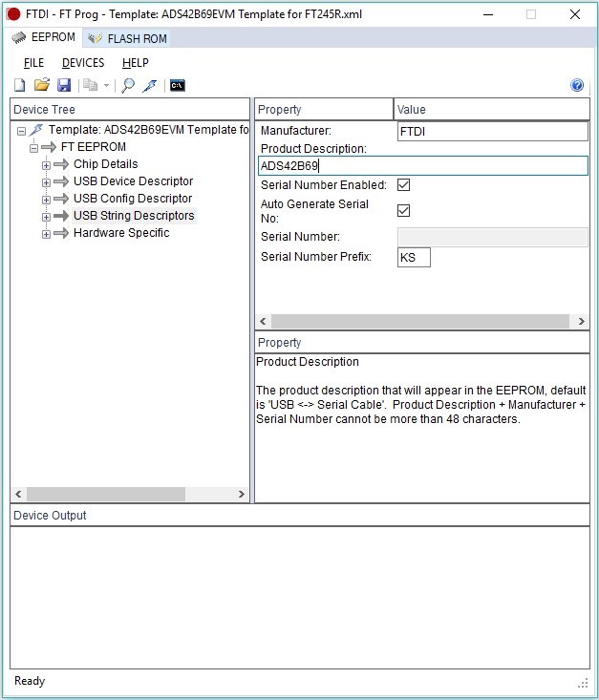
Task: Select USB Config Descriptor tree item
Action: 133,199
